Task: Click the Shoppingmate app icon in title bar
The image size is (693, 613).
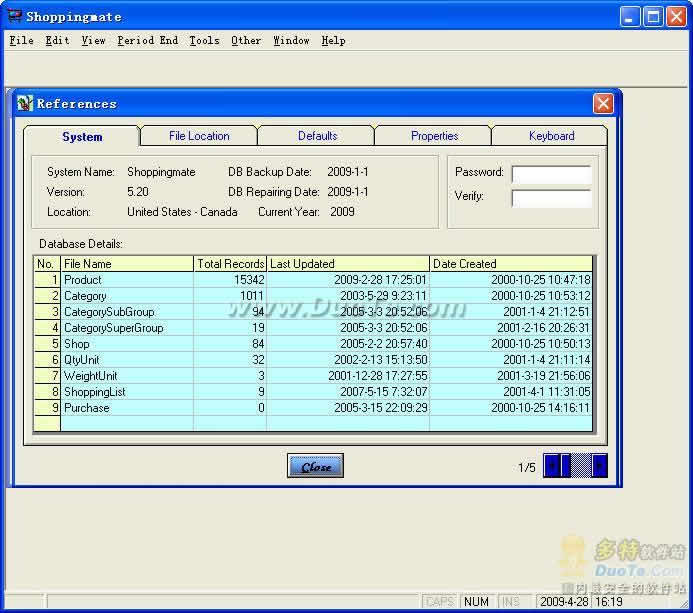Action: (15, 16)
